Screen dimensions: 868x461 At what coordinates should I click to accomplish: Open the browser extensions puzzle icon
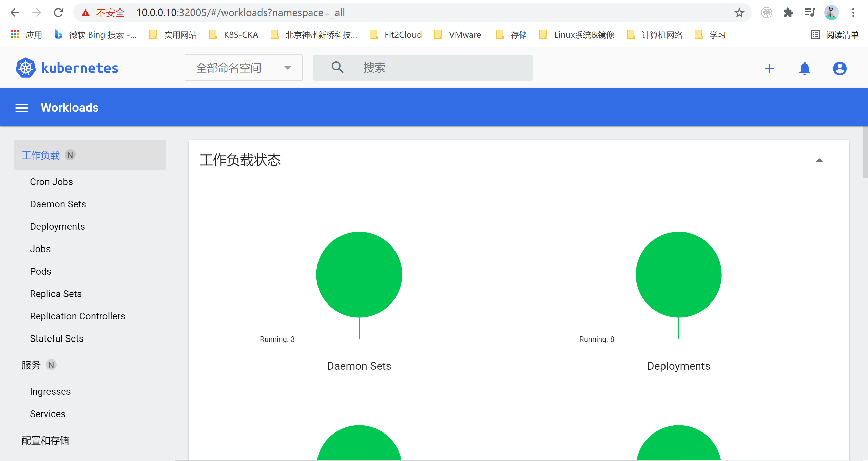point(788,13)
